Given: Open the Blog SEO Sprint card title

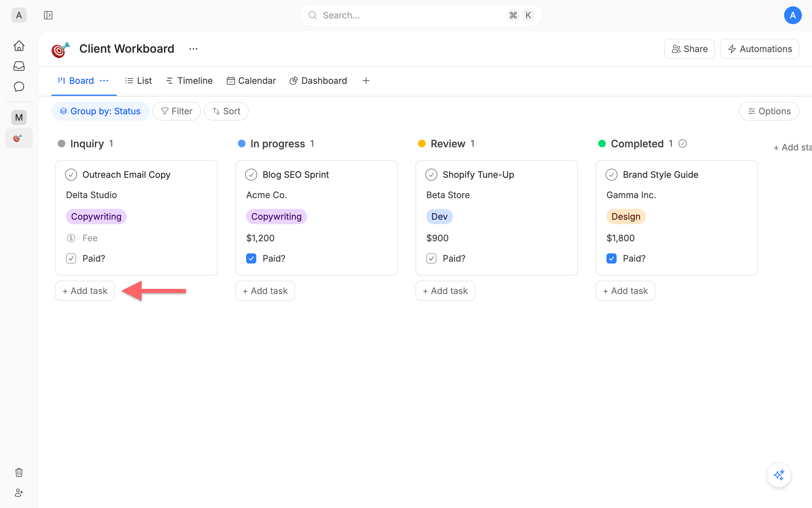Looking at the screenshot, I should point(296,175).
